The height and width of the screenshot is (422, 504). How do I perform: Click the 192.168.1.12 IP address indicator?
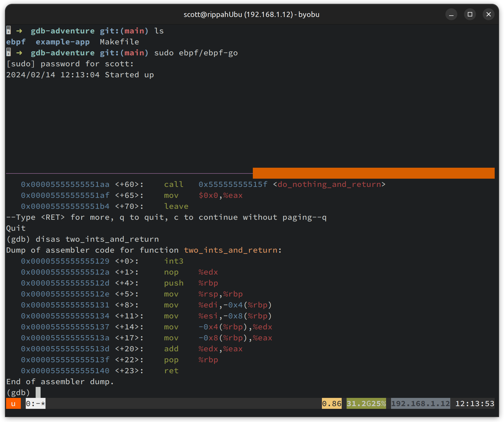click(x=420, y=403)
